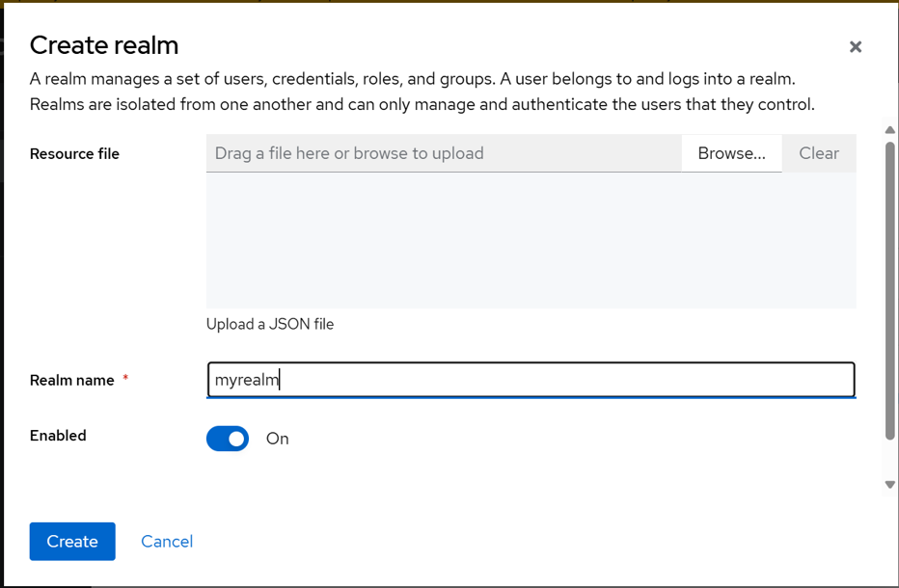Click the Browse... button to upload file
This screenshot has width=899, height=588.
click(x=731, y=153)
